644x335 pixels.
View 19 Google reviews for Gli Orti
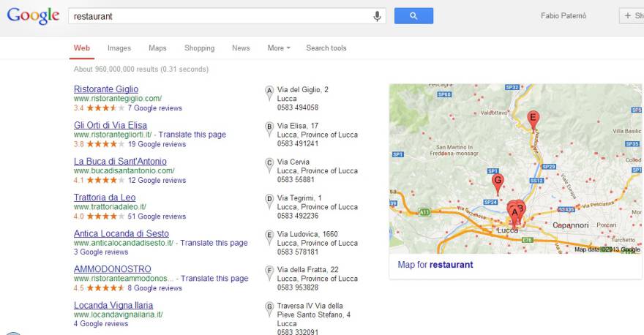[157, 144]
